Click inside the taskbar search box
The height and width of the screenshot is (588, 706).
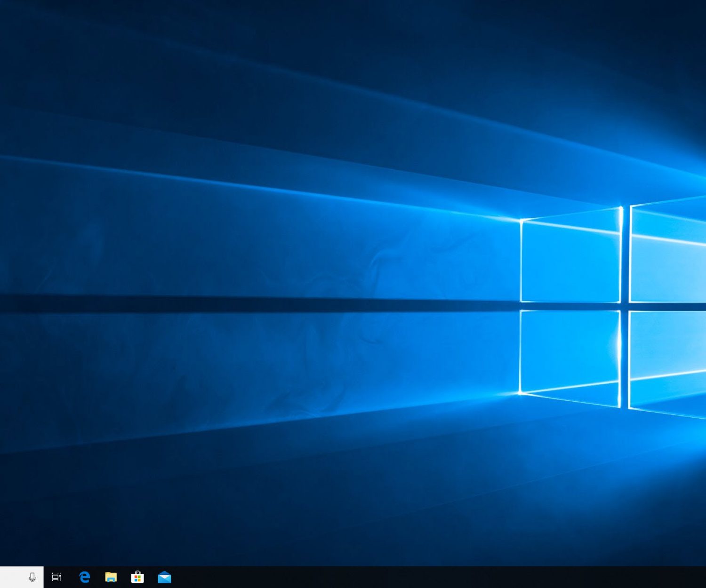pos(22,577)
